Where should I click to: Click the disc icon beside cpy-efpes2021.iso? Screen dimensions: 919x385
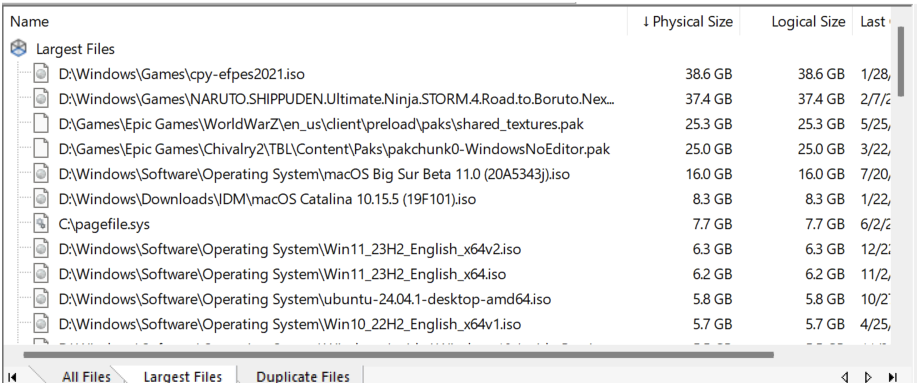click(x=40, y=74)
